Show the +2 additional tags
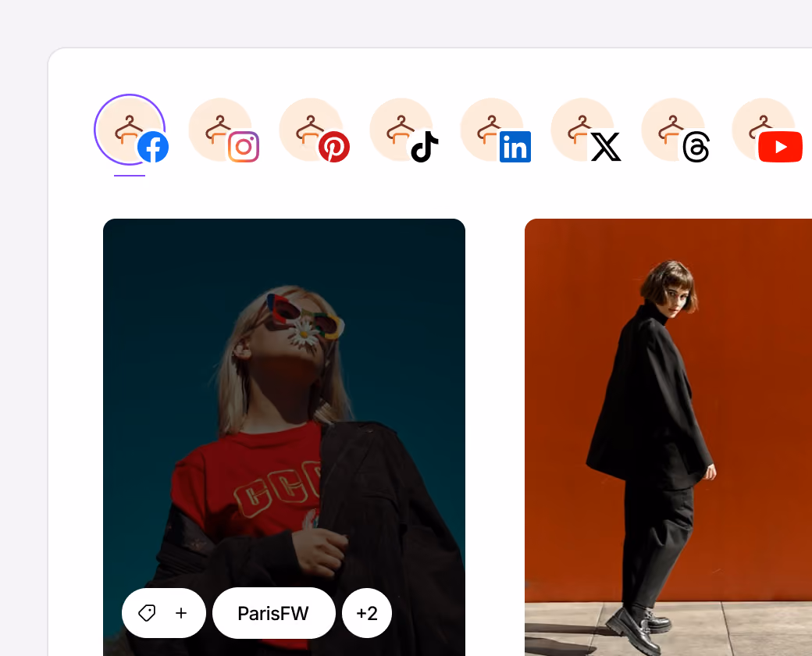 coord(367,613)
